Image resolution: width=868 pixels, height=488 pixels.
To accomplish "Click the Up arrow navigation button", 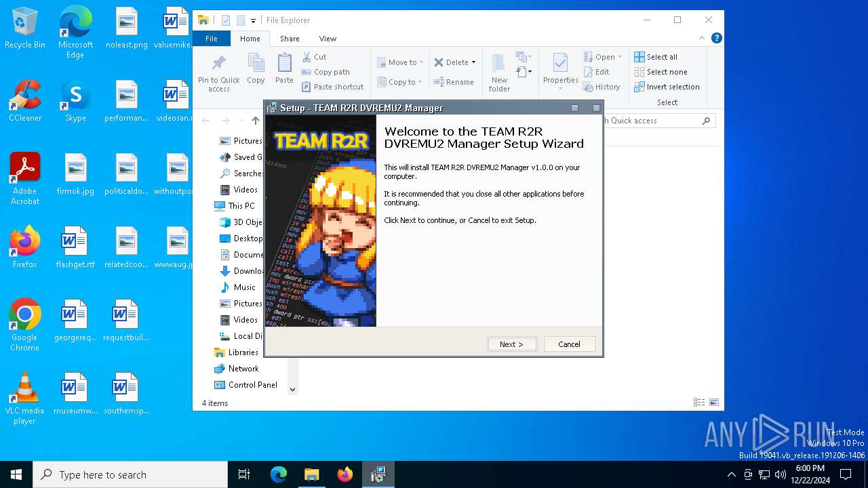I will (x=256, y=121).
